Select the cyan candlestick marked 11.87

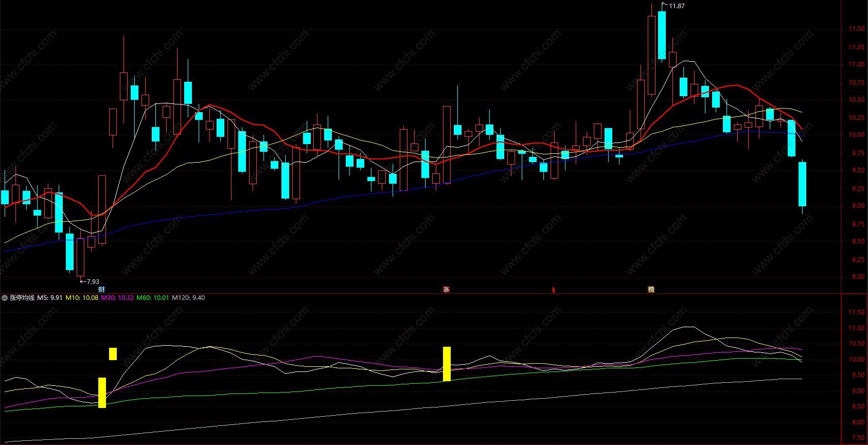click(x=662, y=35)
